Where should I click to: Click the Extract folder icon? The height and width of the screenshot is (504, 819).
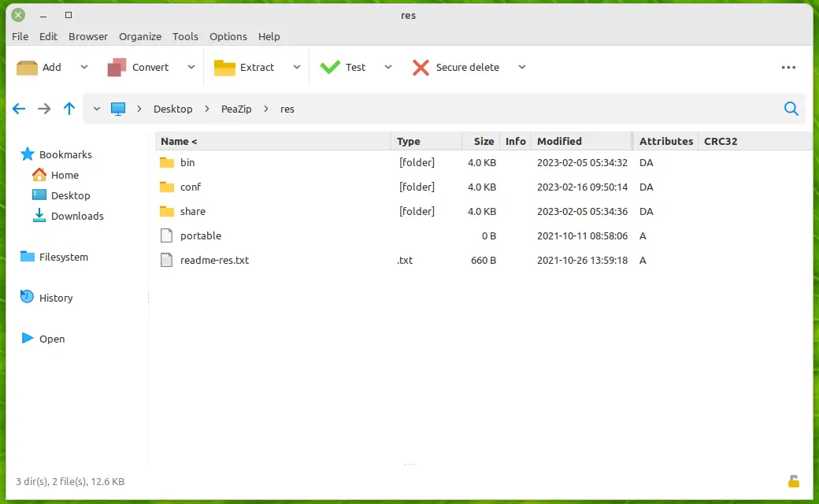click(224, 68)
